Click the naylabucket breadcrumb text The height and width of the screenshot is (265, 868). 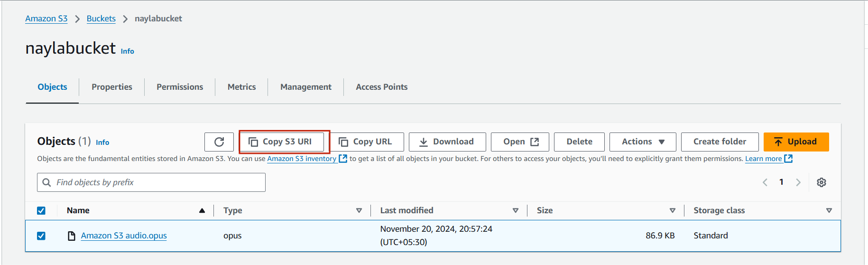point(158,19)
